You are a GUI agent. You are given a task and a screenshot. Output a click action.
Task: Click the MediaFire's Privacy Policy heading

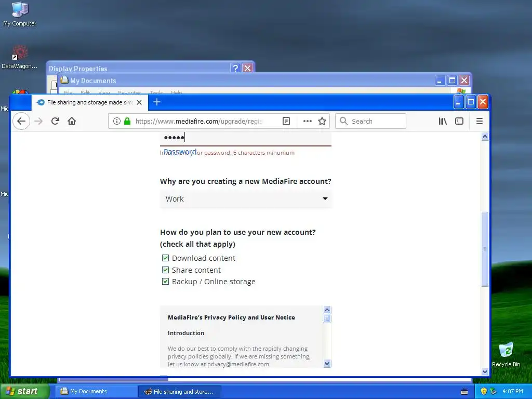click(231, 317)
